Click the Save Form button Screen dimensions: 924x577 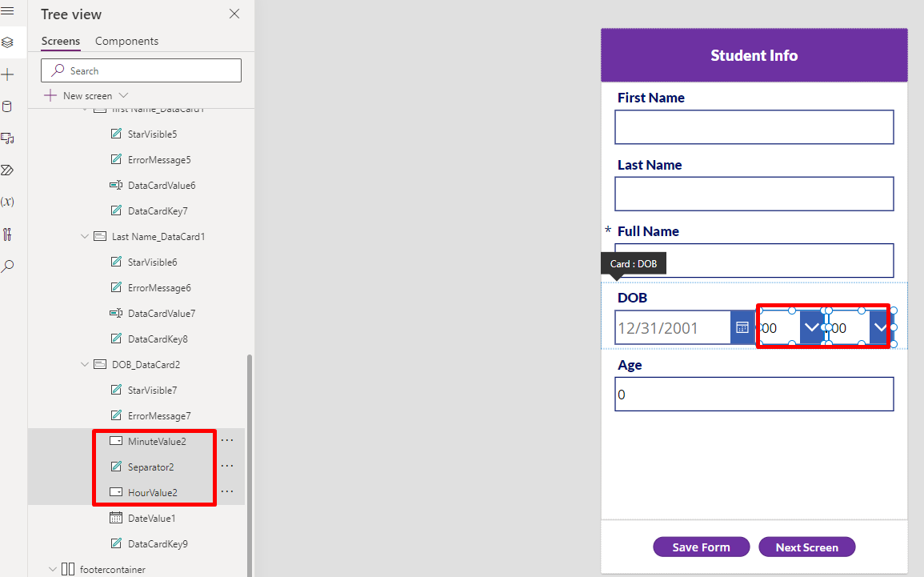[702, 547]
